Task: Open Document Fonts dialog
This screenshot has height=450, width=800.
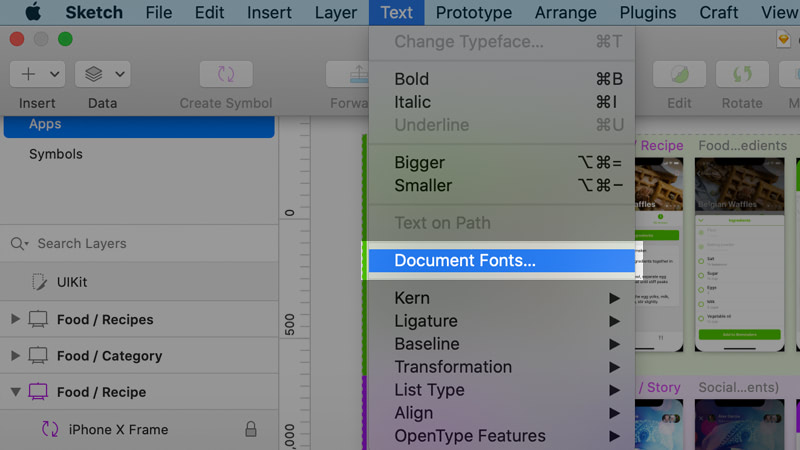Action: pos(502,260)
